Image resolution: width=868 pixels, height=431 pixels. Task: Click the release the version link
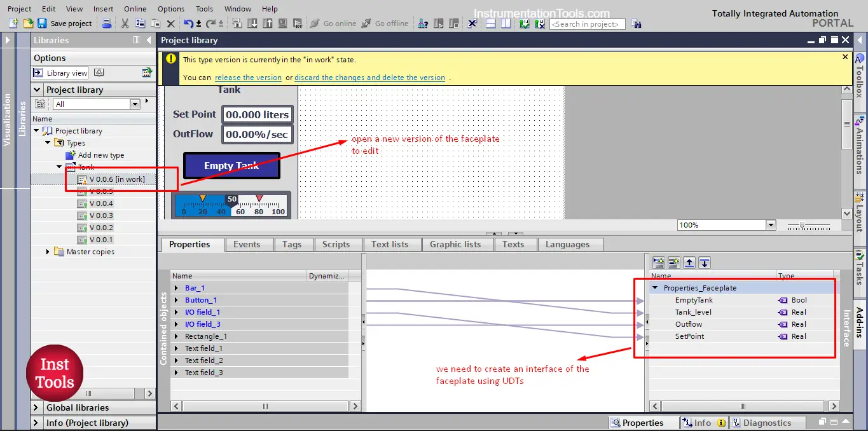pyautogui.click(x=248, y=78)
